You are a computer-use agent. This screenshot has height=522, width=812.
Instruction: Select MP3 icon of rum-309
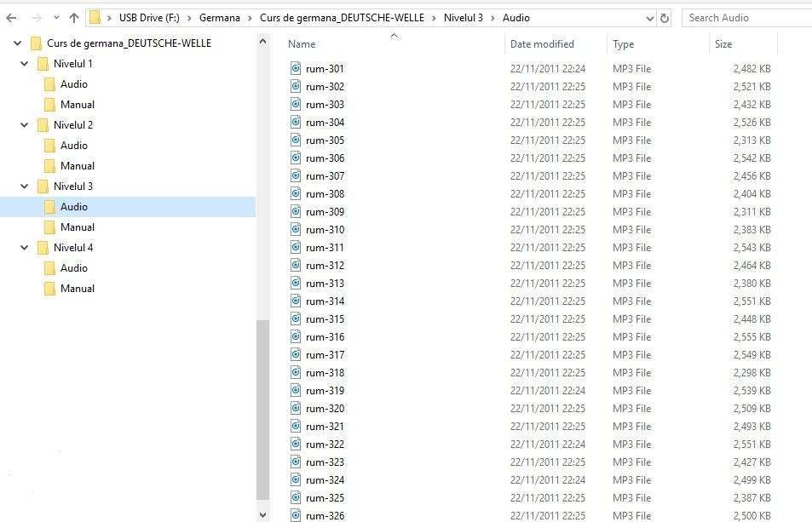click(x=296, y=211)
